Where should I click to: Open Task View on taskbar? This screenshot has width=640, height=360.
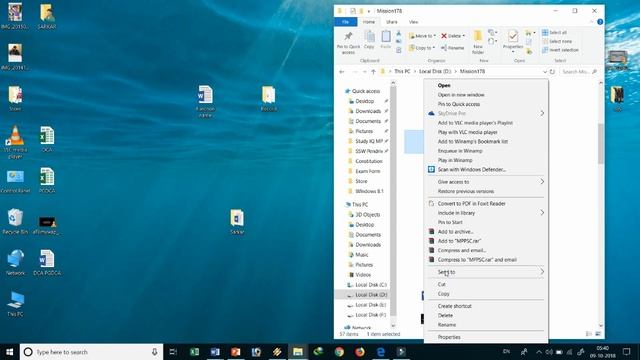click(173, 352)
